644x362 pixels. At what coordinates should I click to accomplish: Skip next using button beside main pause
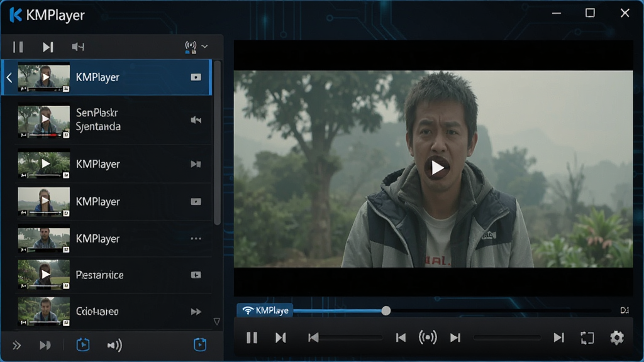pos(280,337)
